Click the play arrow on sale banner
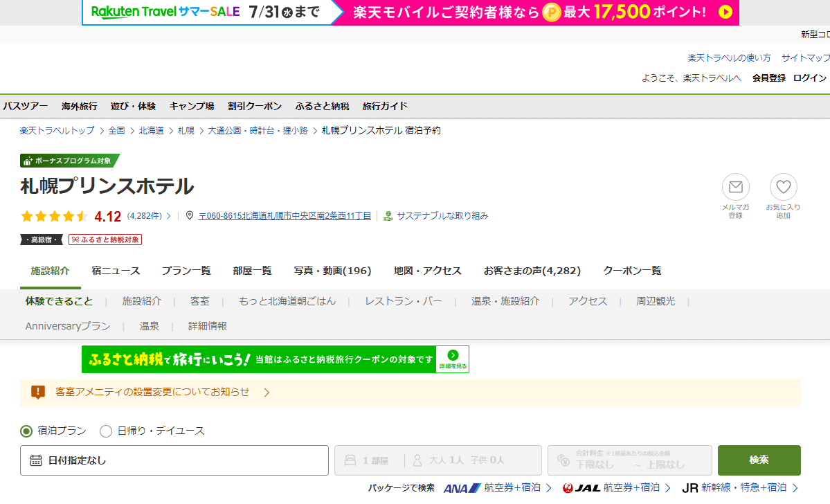This screenshot has height=504, width=830. tap(725, 12)
